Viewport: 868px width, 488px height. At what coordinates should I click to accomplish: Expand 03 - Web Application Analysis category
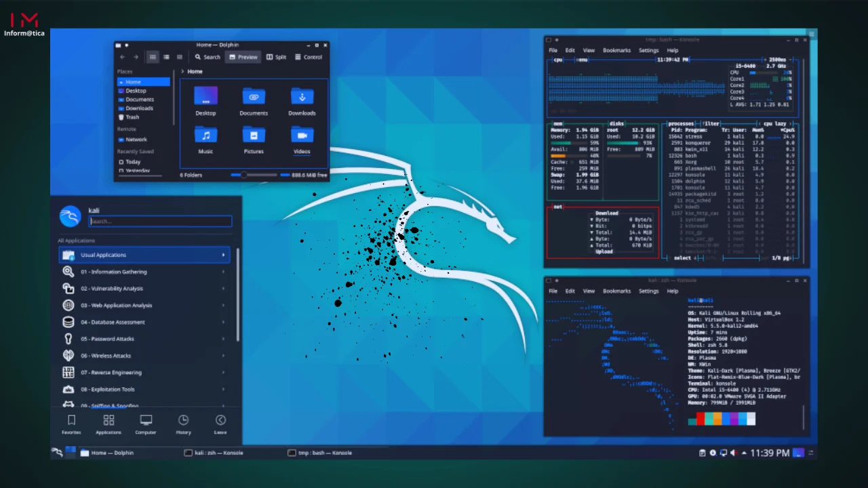click(144, 305)
